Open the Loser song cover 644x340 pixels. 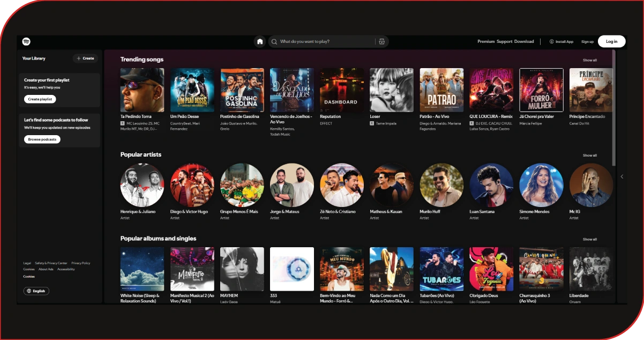392,90
